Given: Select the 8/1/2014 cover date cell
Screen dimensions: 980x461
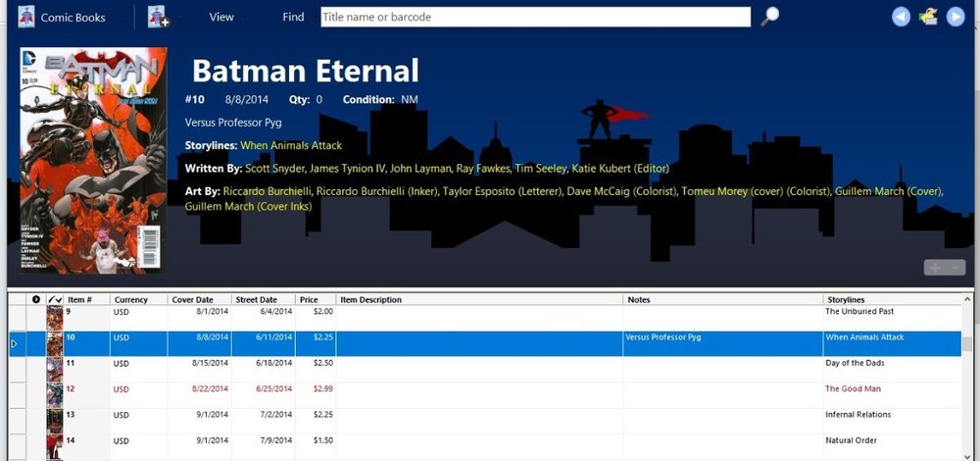Looking at the screenshot, I should [x=199, y=318].
